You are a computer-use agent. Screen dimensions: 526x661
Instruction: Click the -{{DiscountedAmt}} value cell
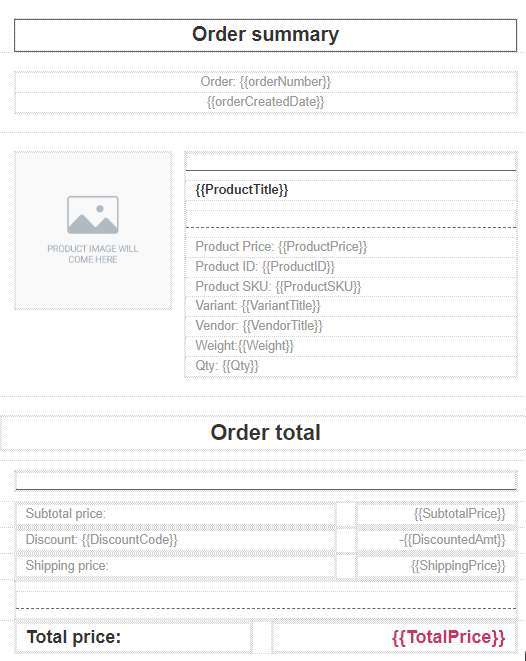click(x=436, y=540)
